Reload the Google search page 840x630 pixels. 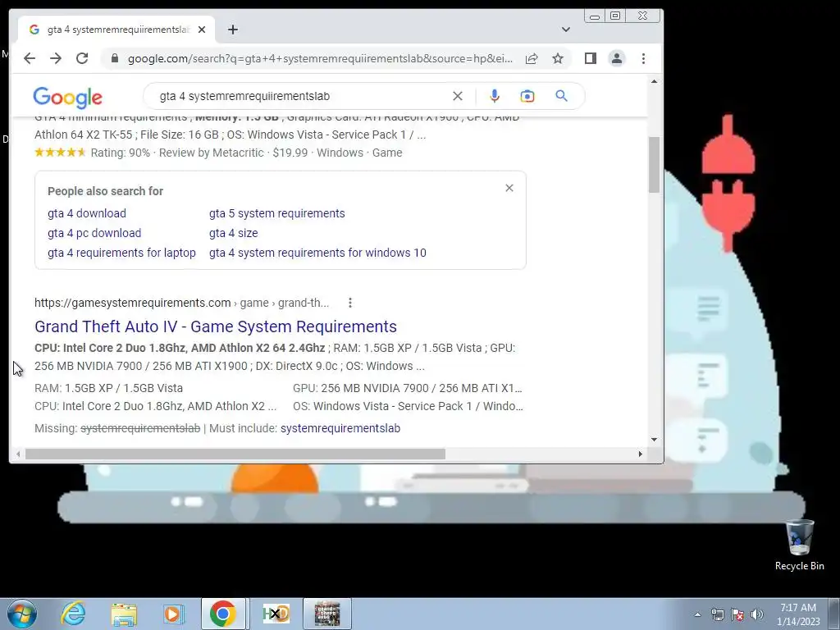pos(82,58)
